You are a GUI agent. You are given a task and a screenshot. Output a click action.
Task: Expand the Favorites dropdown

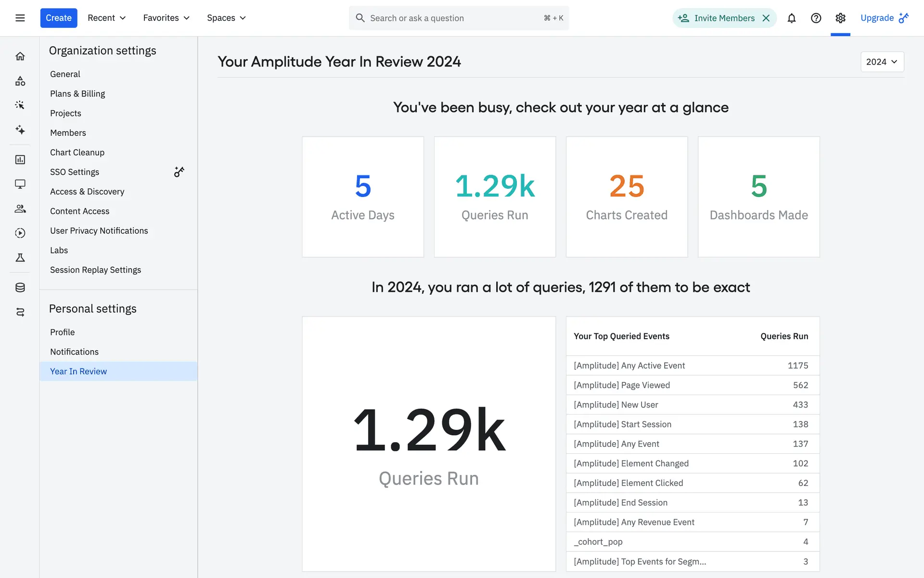(x=166, y=18)
